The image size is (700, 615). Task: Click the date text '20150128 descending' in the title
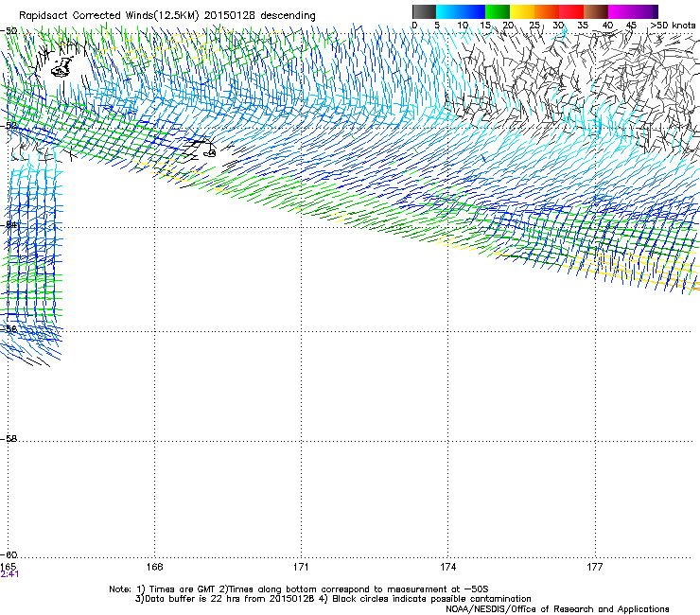click(x=260, y=16)
